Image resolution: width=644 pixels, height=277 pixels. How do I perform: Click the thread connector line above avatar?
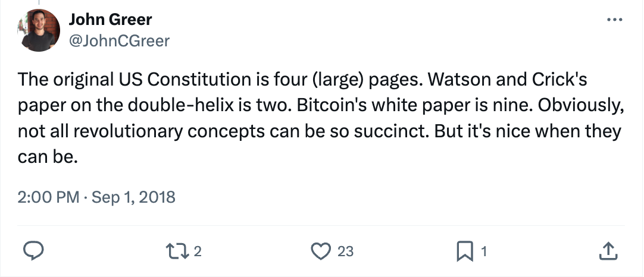[x=39, y=2]
